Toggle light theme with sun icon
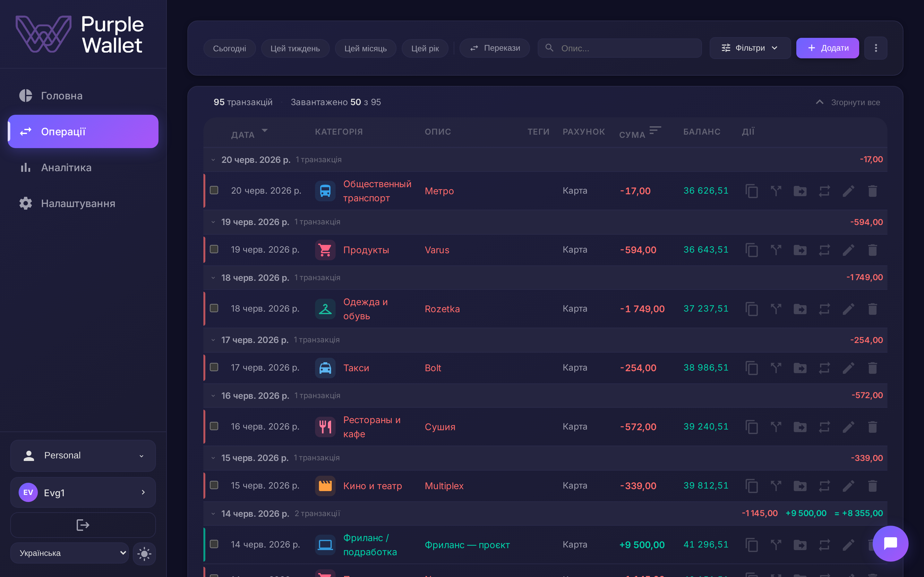The height and width of the screenshot is (577, 924). tap(144, 553)
